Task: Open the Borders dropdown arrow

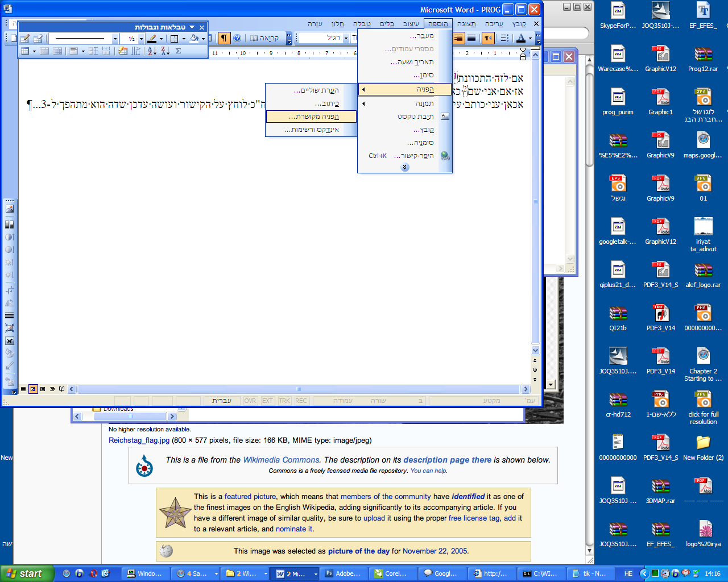Action: (x=184, y=39)
